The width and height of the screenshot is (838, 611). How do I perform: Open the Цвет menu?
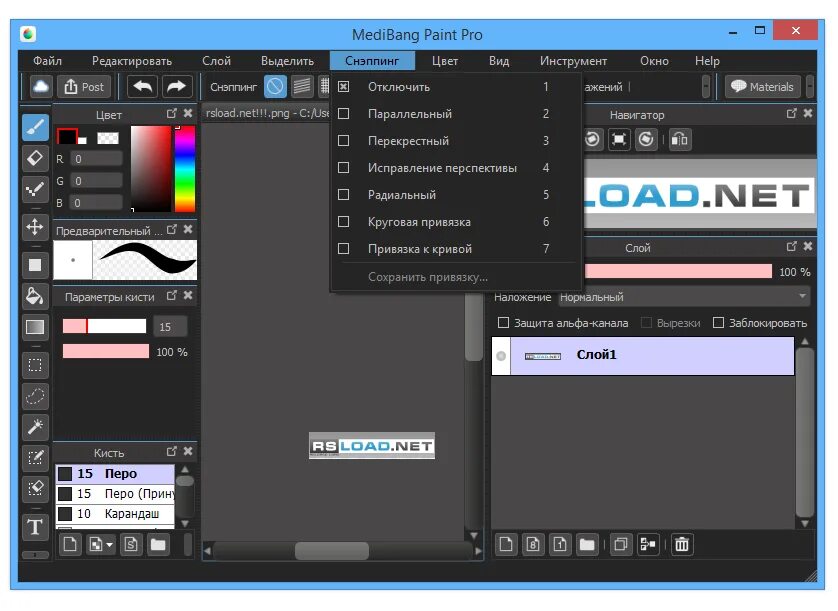[445, 61]
